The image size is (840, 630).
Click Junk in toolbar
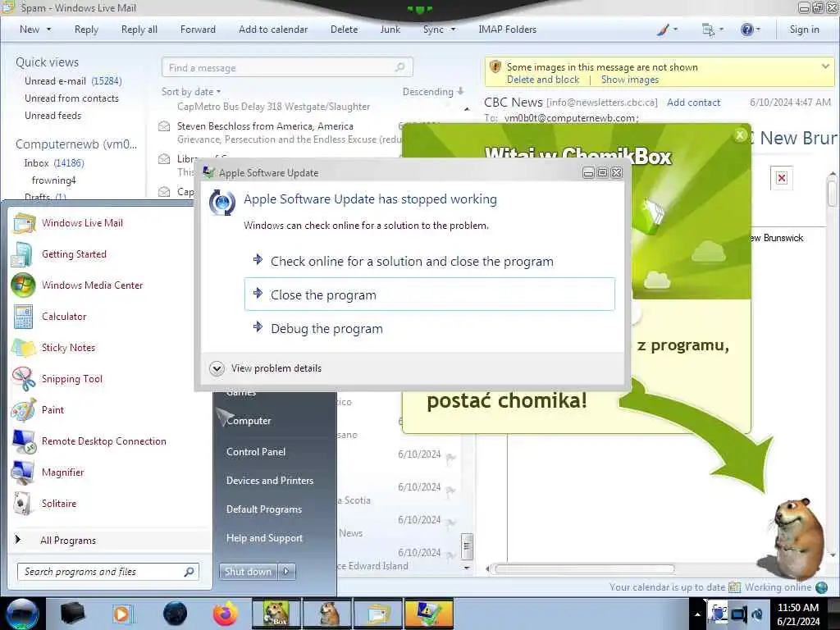(390, 30)
